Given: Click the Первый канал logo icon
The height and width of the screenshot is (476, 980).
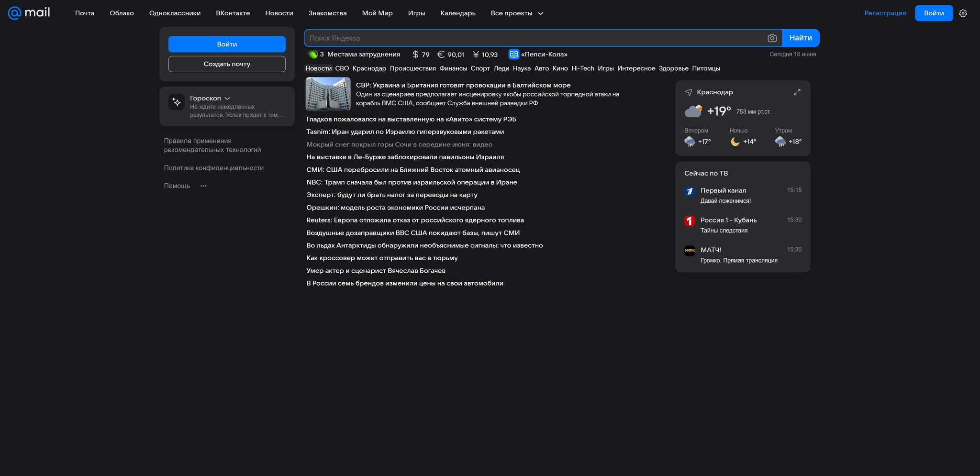Looking at the screenshot, I should 690,191.
